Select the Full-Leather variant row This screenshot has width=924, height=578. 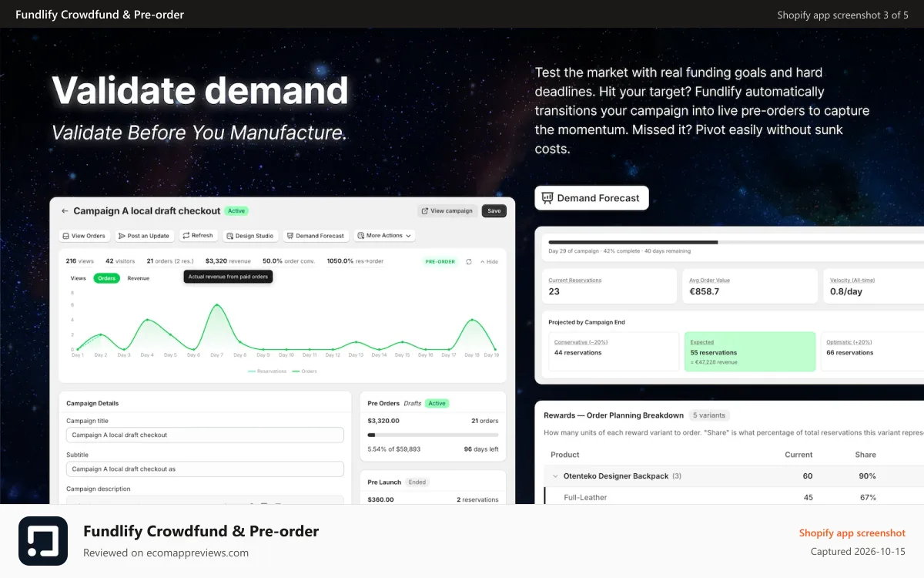pyautogui.click(x=734, y=497)
